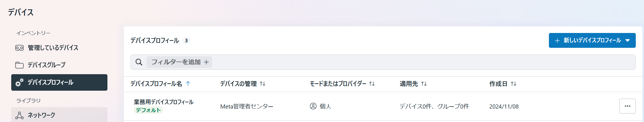Toggle sort on モードまたはプロバイダー column
The width and height of the screenshot is (644, 122).
tap(372, 84)
